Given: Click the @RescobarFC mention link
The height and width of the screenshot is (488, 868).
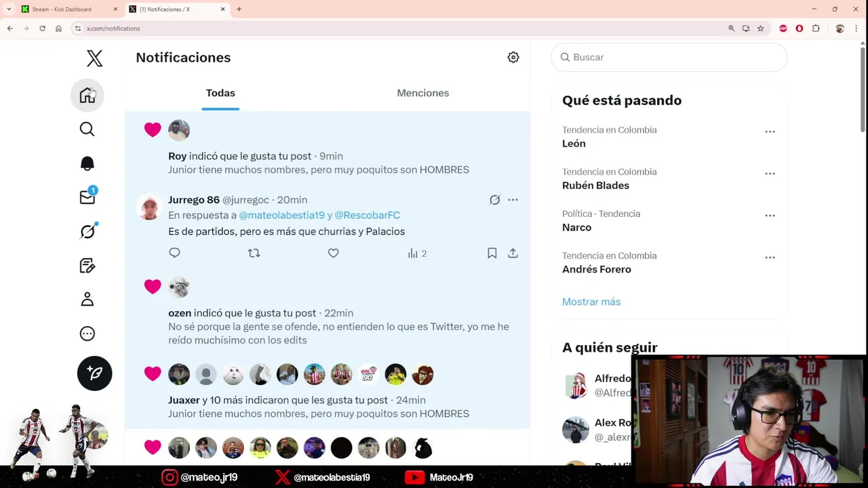Looking at the screenshot, I should pyautogui.click(x=367, y=215).
